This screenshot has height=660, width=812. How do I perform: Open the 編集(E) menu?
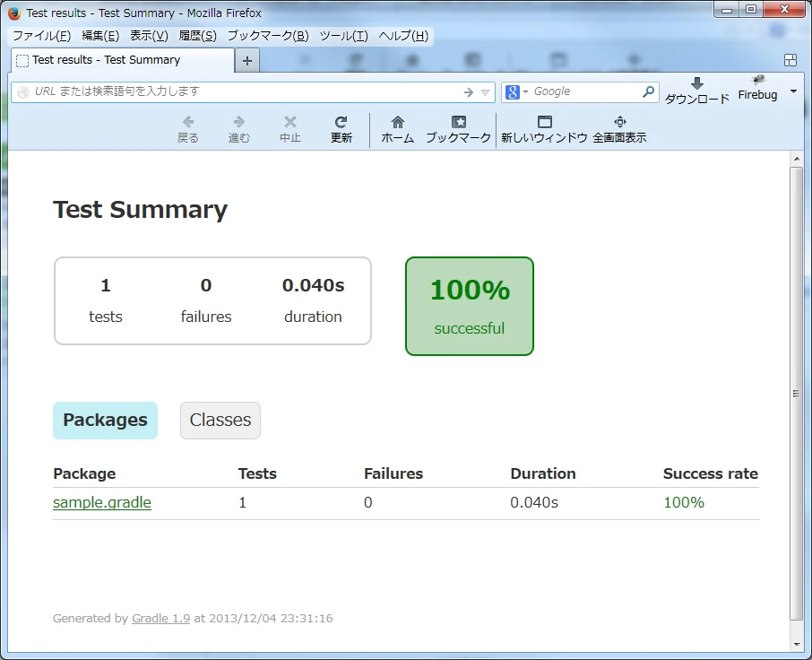tap(100, 36)
